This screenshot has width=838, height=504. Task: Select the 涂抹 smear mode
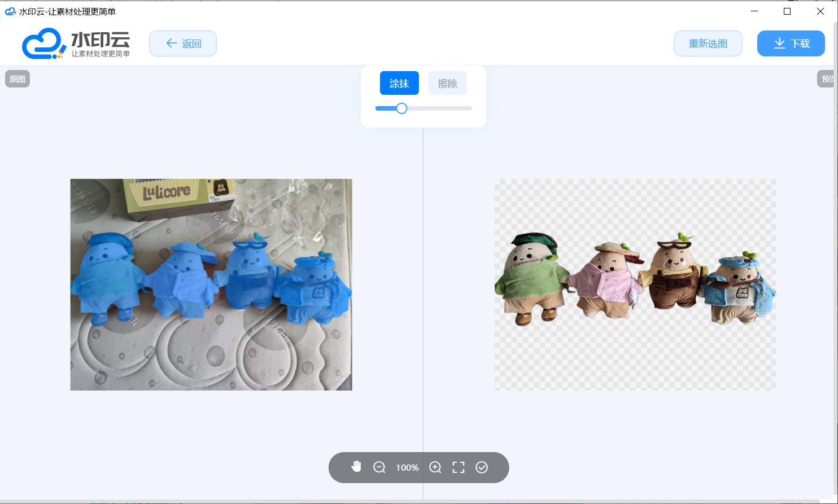coord(399,84)
